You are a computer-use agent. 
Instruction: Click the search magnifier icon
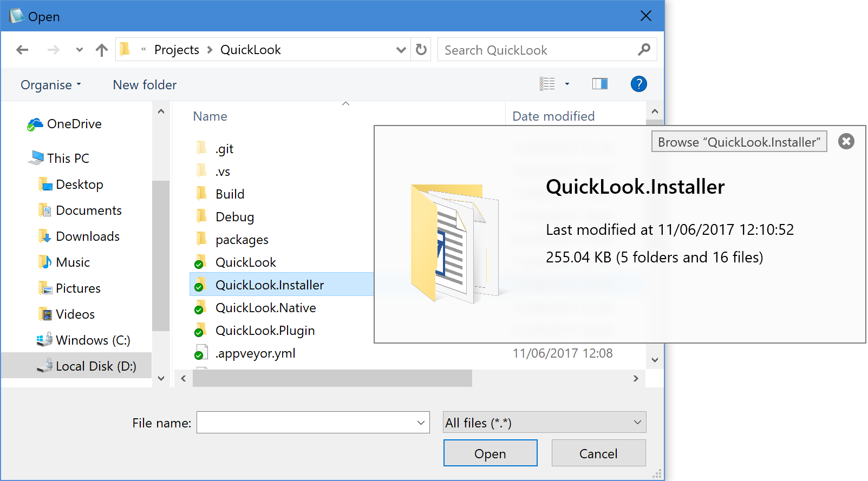click(x=644, y=50)
